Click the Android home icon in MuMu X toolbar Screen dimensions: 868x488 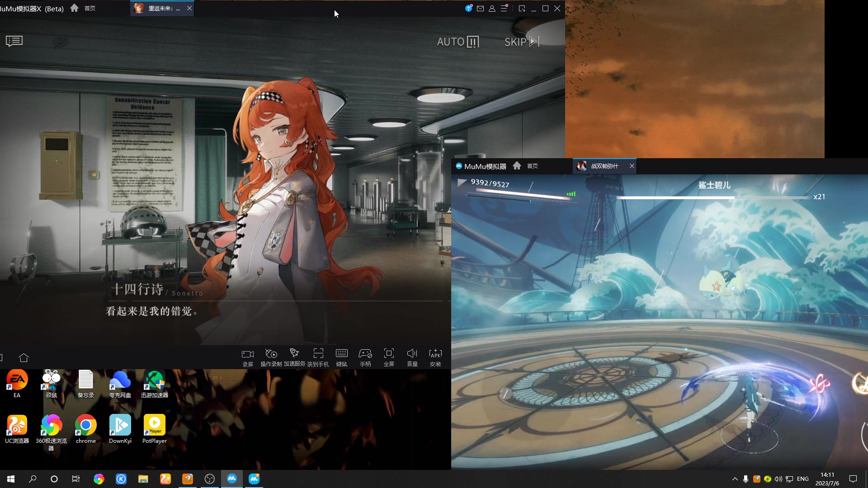tap(24, 358)
